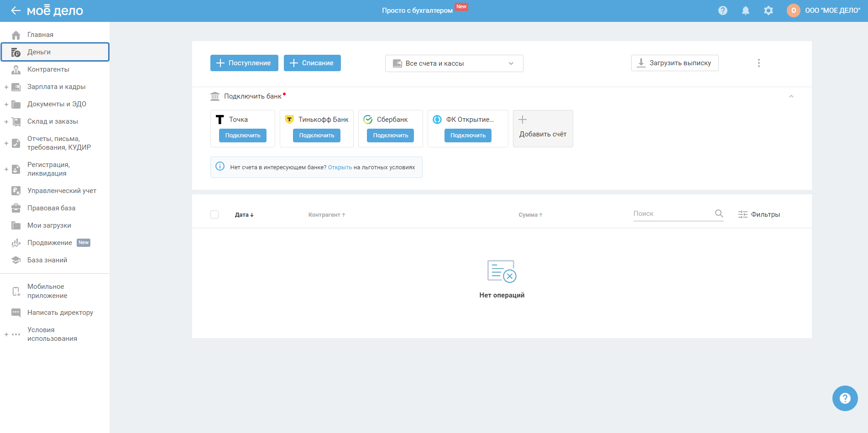Click the Добавить счёт card

pos(543,129)
